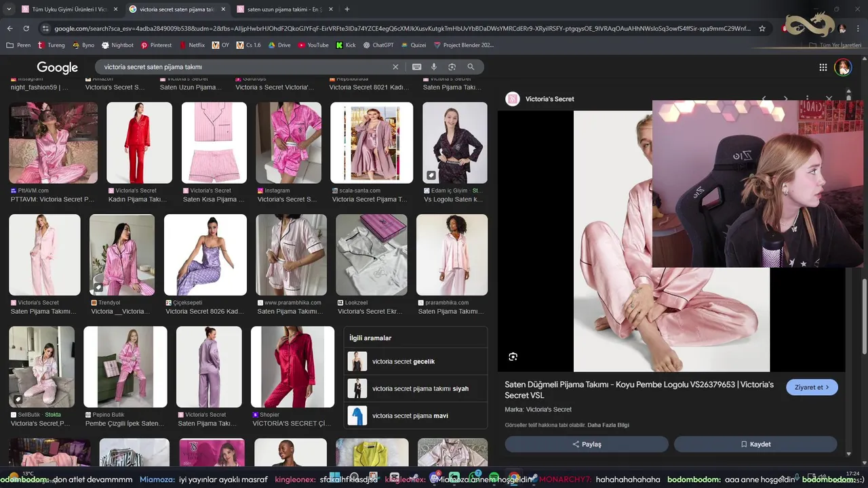
Task: Click the Kaydet save button
Action: [755, 444]
